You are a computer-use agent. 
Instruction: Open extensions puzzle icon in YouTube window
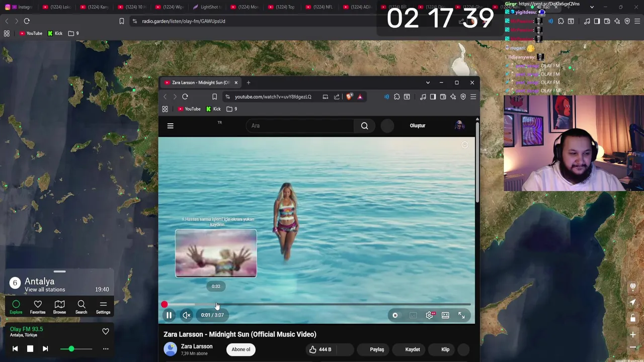tap(397, 97)
